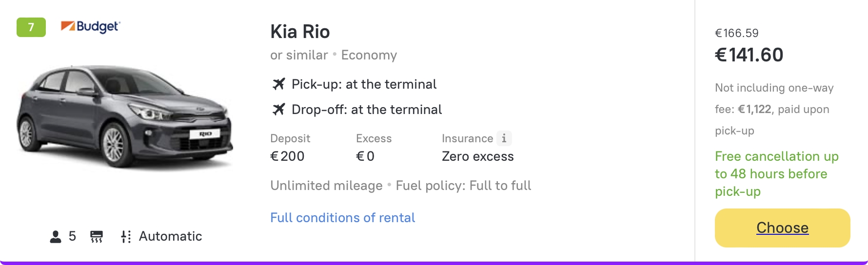
Task: Click the Budget supplier logo
Action: 90,27
